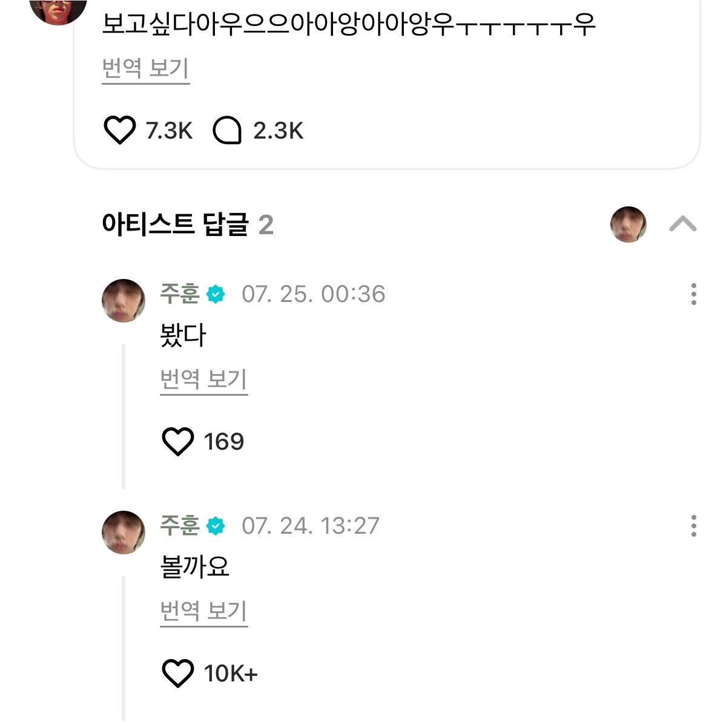View translation of the top post

point(145,68)
